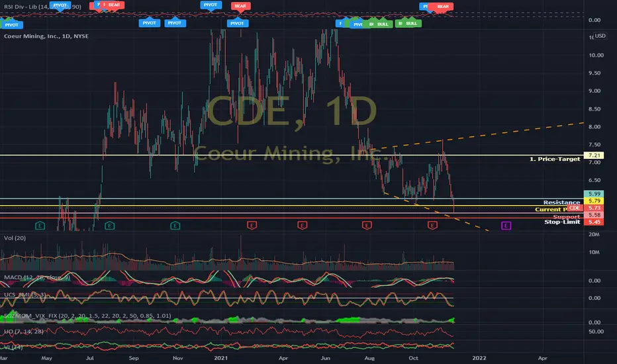617x364 pixels.
Task: Click the red BEAR label above Jul
Action: 114,5
